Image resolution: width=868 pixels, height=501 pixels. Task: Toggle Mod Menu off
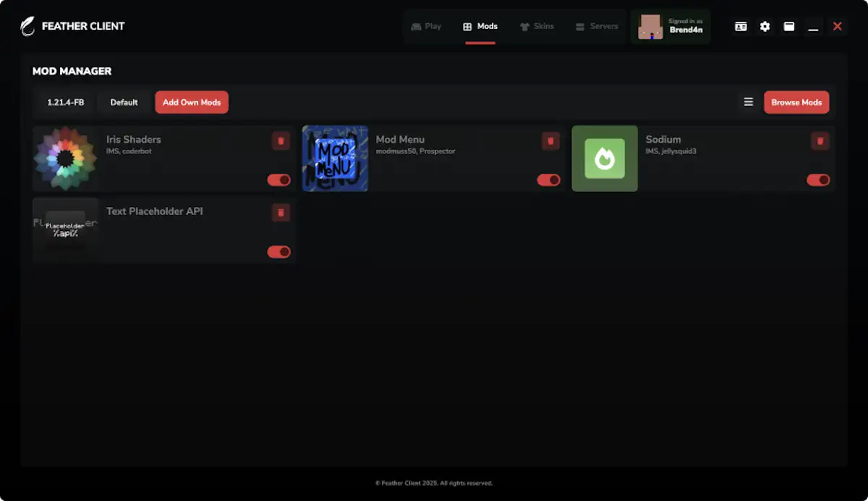[548, 180]
